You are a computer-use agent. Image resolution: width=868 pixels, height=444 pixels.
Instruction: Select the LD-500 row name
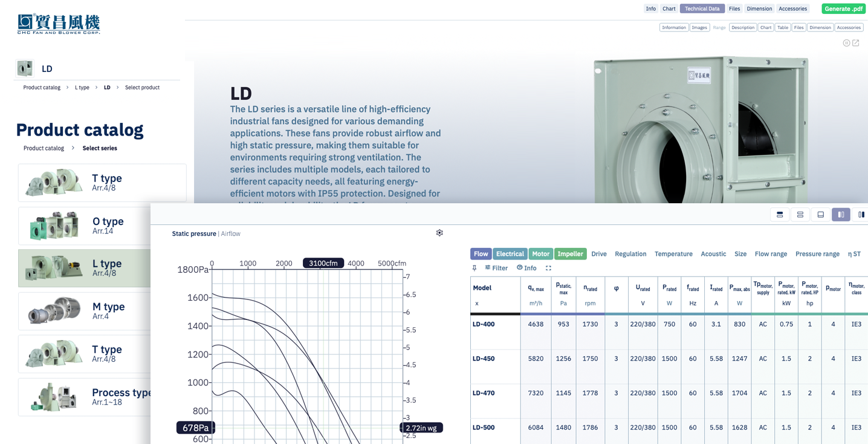point(484,428)
